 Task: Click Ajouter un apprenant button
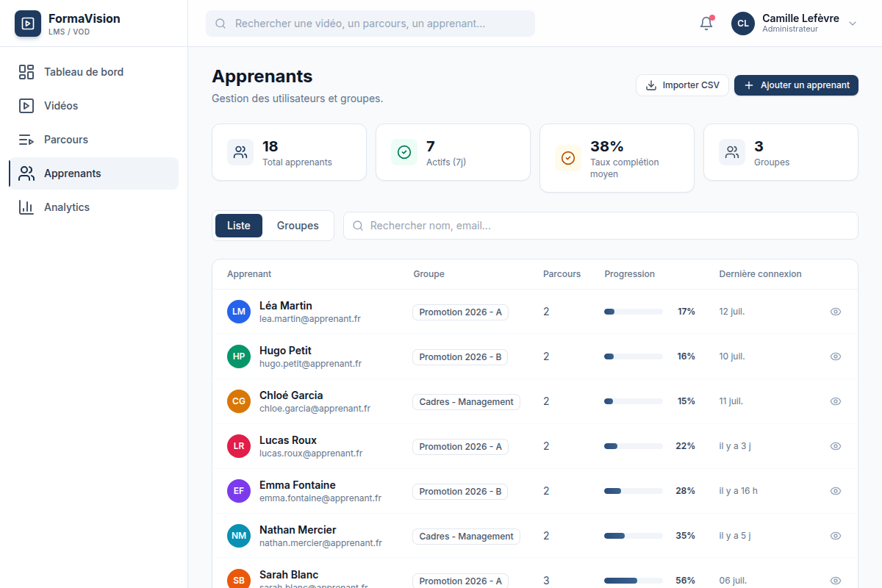pyautogui.click(x=796, y=85)
